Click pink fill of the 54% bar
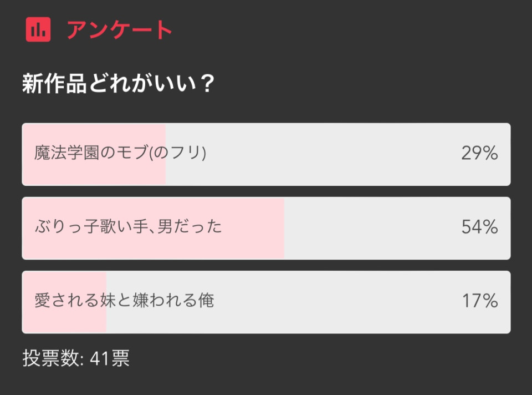The image size is (532, 395). coord(153,228)
